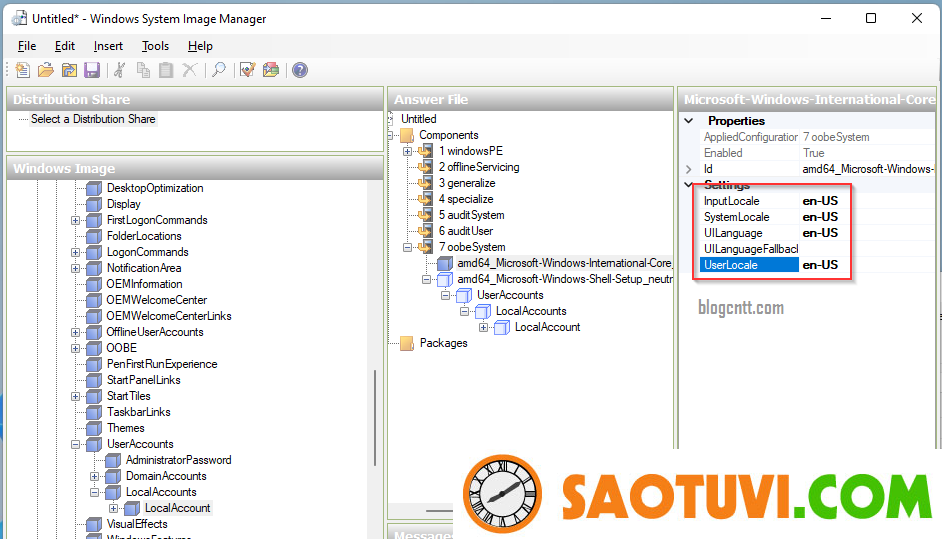Click Select a Distribution Share
942x539 pixels.
93,119
